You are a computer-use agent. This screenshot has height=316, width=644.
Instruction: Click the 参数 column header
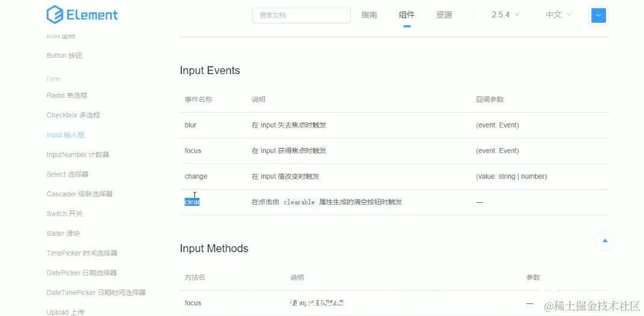[x=533, y=277]
